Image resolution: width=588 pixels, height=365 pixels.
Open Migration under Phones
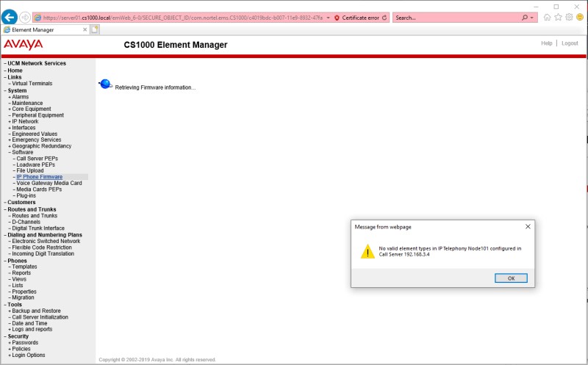[x=23, y=297]
